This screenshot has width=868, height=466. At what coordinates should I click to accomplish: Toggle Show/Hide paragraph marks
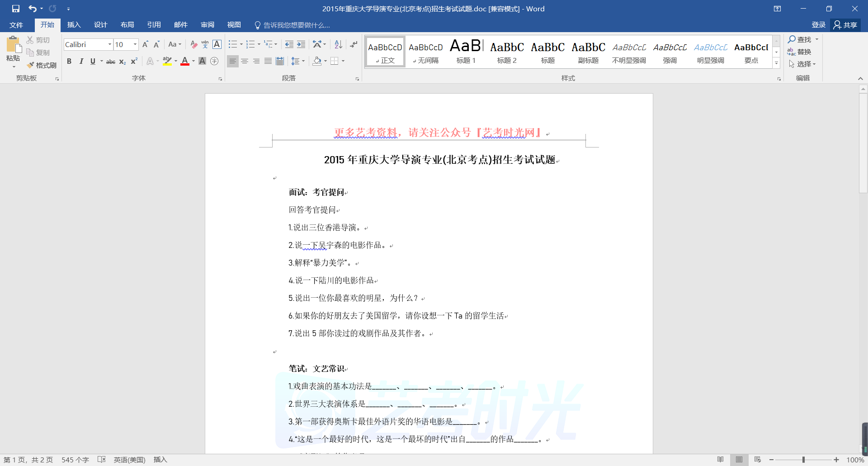(x=354, y=44)
